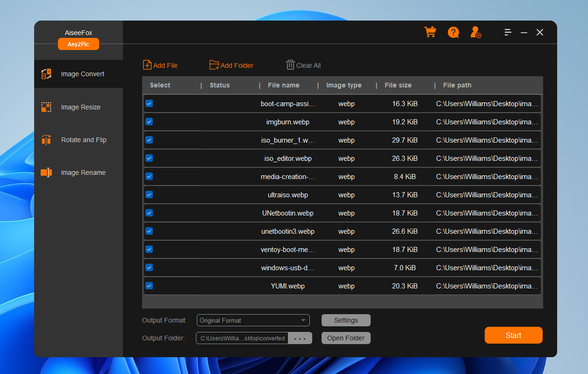Uncheck the ventoy-boot-me… file checkbox
The width and height of the screenshot is (588, 374).
(149, 249)
